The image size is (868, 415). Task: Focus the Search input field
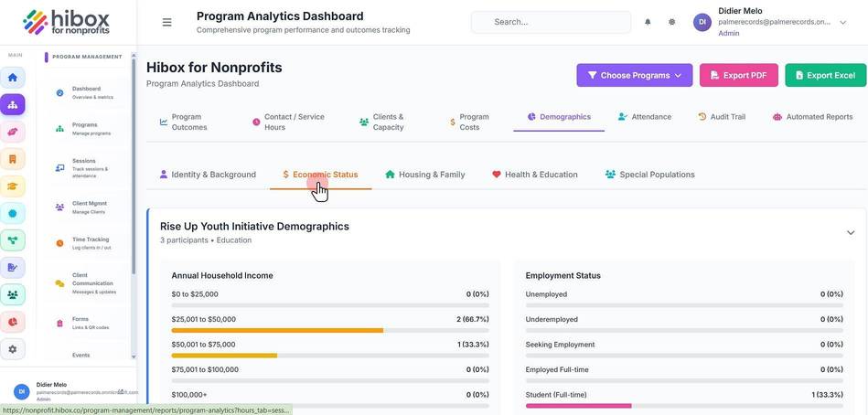(x=551, y=22)
